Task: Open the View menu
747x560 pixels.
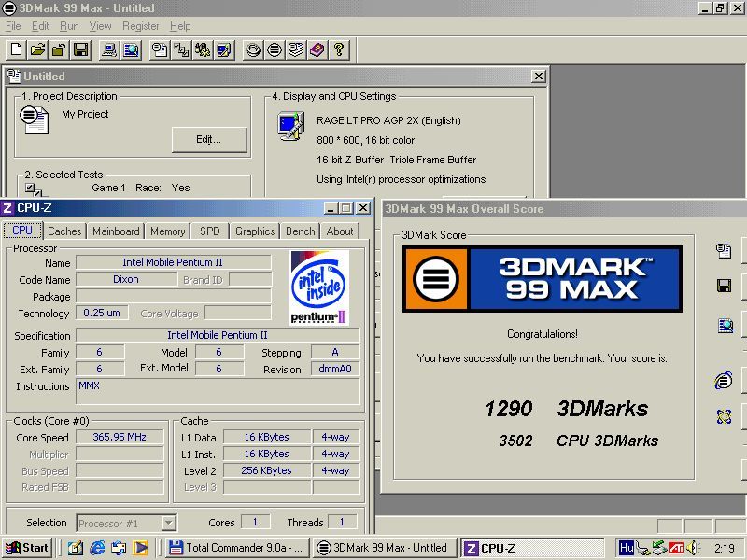Action: (x=100, y=26)
